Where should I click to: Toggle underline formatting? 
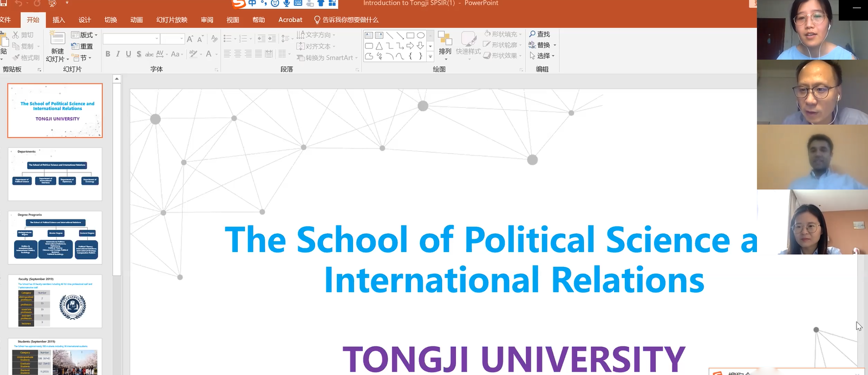pyautogui.click(x=128, y=54)
